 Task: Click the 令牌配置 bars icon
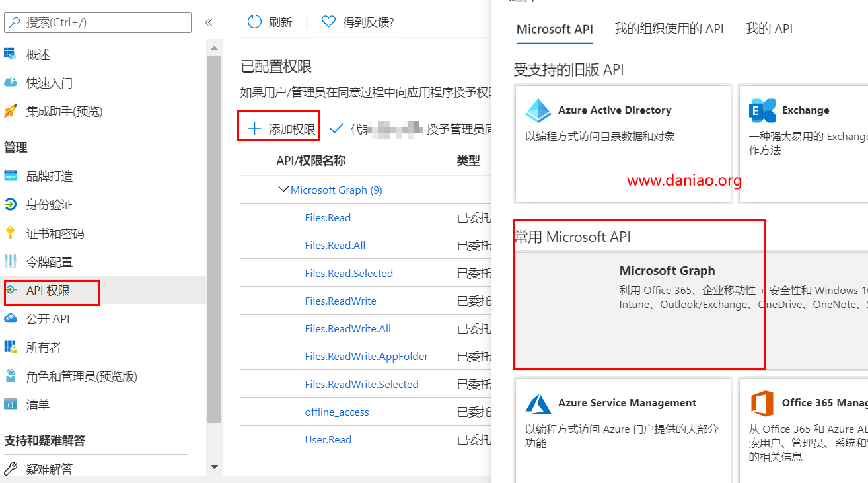pyautogui.click(x=10, y=262)
